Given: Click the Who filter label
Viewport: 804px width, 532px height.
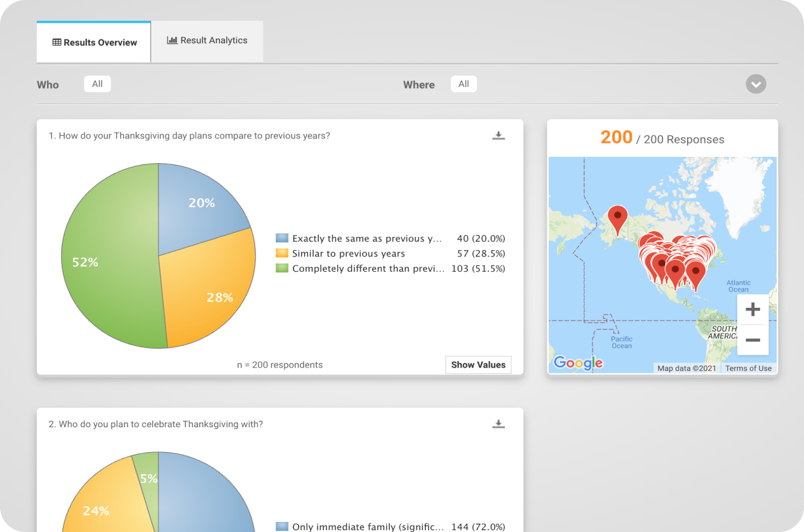Looking at the screenshot, I should point(48,84).
